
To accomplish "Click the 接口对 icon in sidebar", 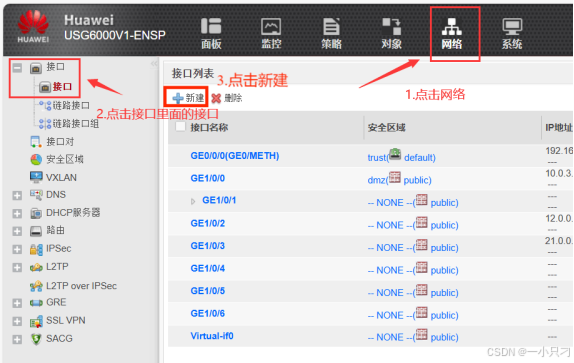I will pyautogui.click(x=36, y=142).
